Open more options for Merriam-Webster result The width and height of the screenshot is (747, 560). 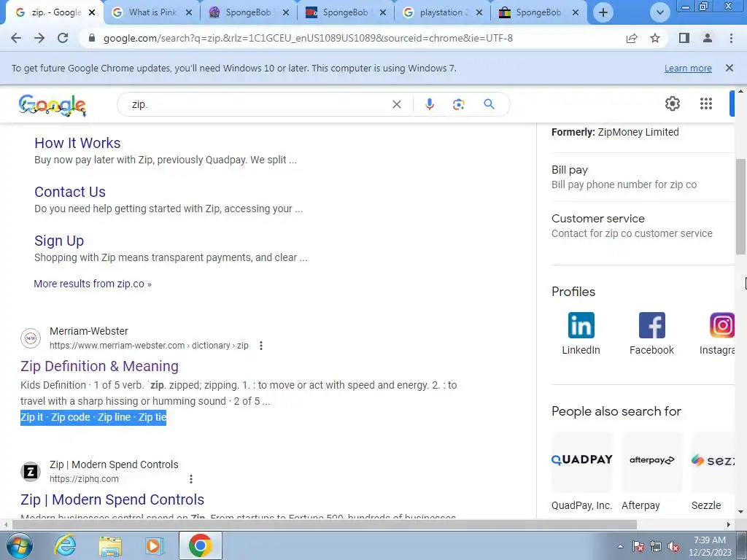tap(260, 346)
